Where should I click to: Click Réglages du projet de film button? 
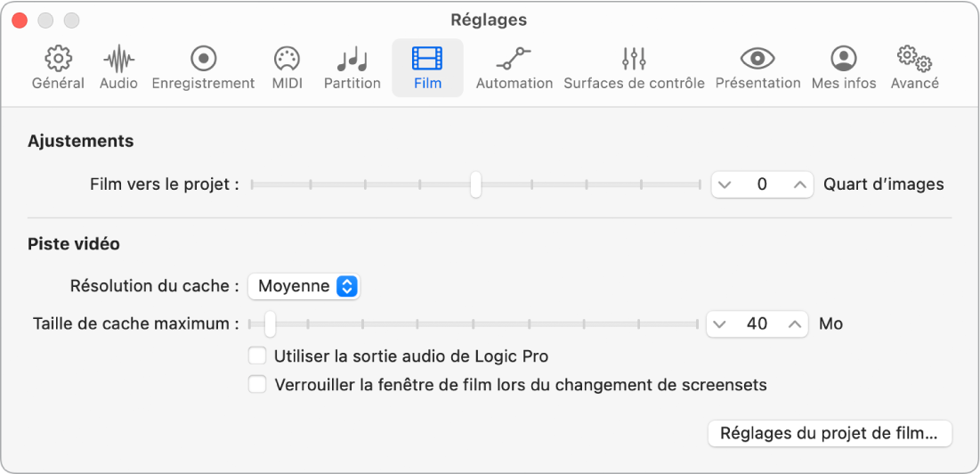pos(829,434)
